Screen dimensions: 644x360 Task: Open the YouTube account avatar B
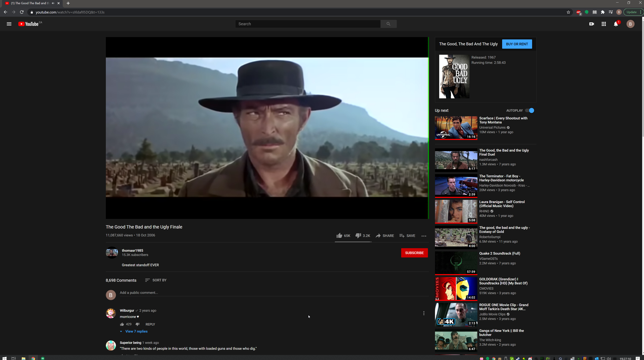630,24
